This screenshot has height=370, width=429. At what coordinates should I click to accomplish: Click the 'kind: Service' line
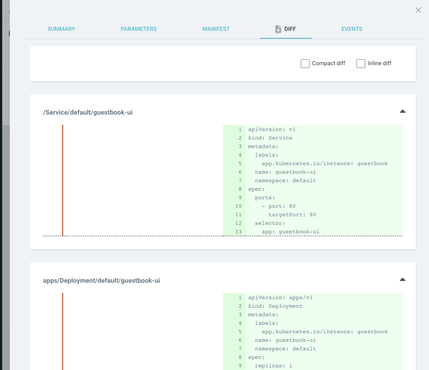click(270, 138)
